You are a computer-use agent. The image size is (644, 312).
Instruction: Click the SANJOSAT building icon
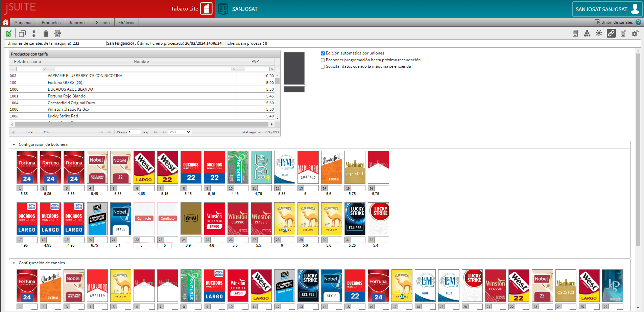(223, 9)
